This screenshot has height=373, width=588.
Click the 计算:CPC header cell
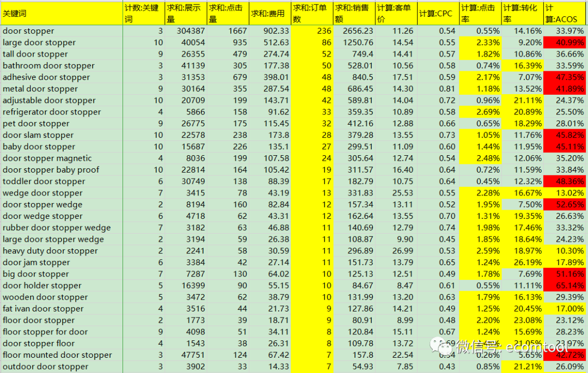438,14
